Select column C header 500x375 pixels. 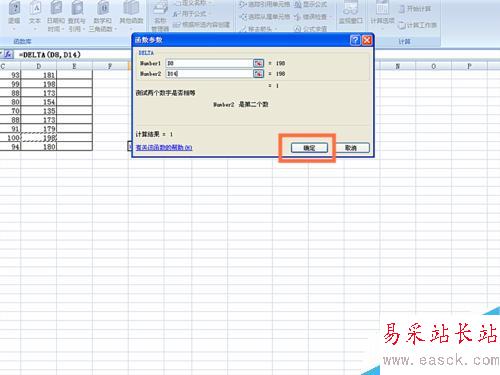(x=10, y=66)
